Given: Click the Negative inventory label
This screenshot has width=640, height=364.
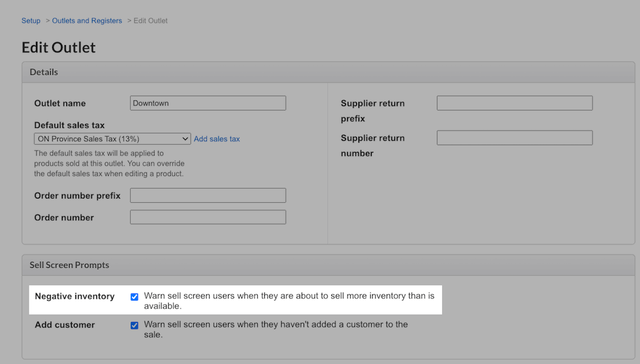Looking at the screenshot, I should pos(75,296).
